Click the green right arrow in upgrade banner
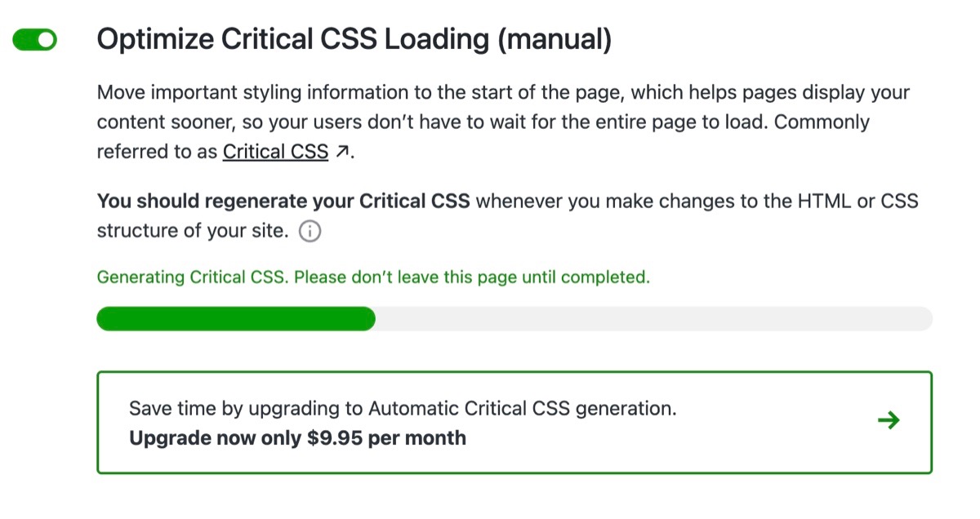 [888, 421]
